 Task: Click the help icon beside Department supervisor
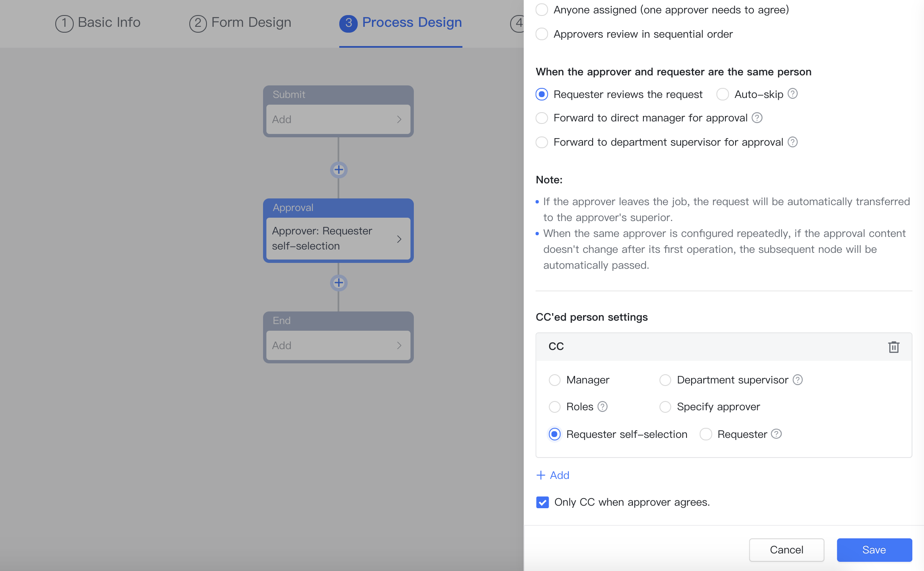(x=798, y=380)
